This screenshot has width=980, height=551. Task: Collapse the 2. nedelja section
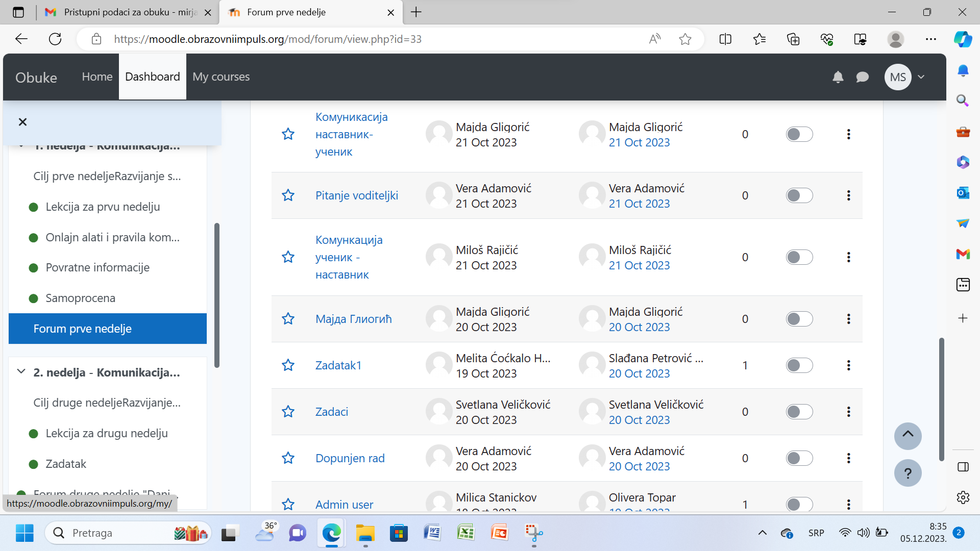pos(21,372)
